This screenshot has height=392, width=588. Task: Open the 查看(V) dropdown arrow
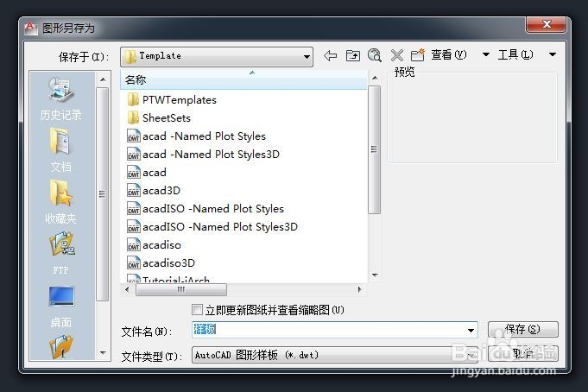(485, 54)
